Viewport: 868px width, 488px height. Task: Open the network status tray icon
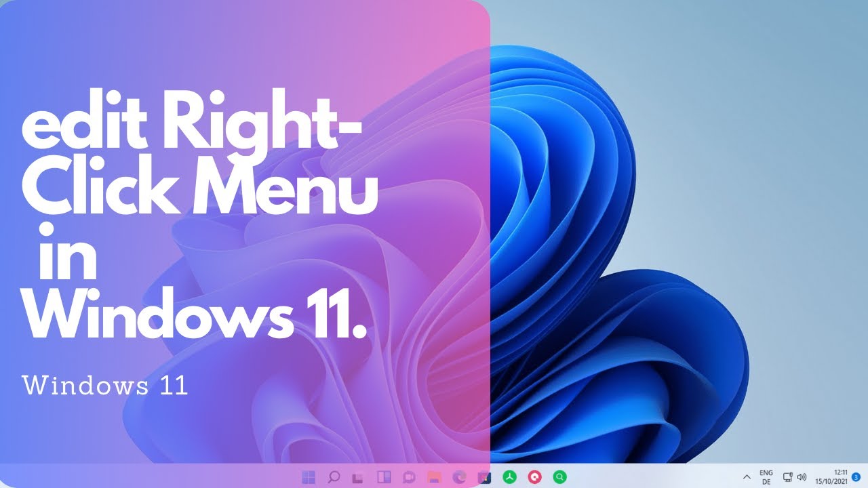(x=788, y=477)
